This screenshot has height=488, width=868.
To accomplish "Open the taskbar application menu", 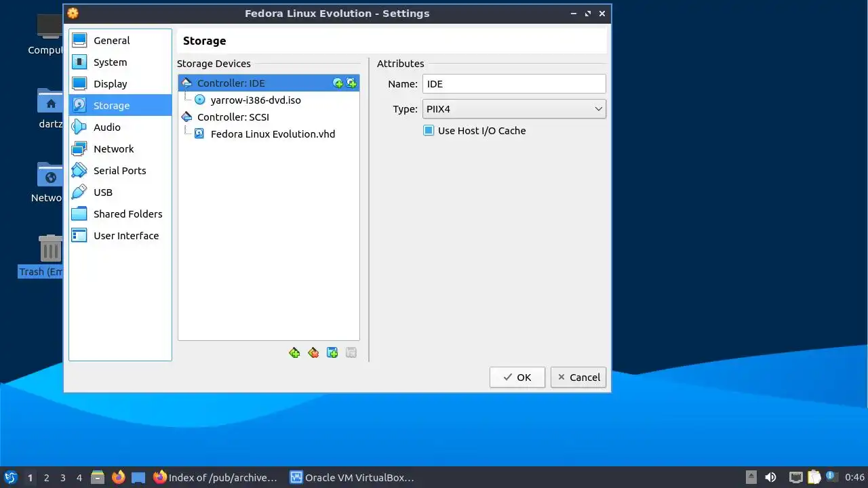I will tap(10, 478).
